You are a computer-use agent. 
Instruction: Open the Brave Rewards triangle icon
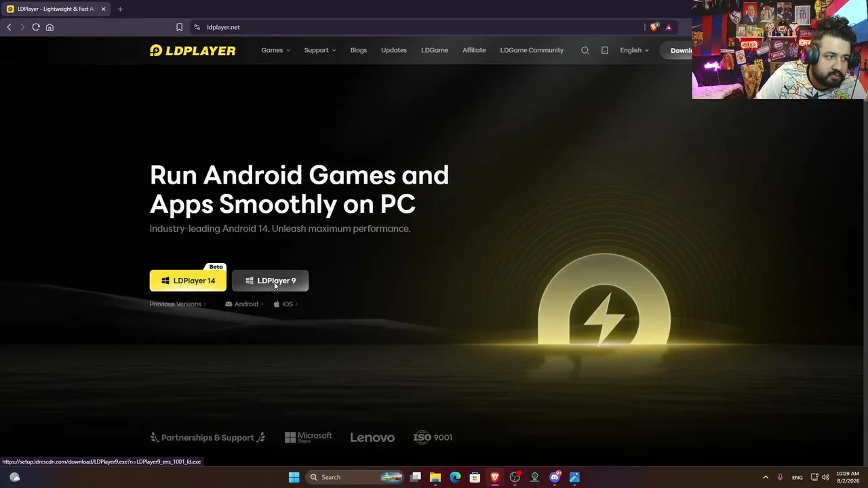669,27
